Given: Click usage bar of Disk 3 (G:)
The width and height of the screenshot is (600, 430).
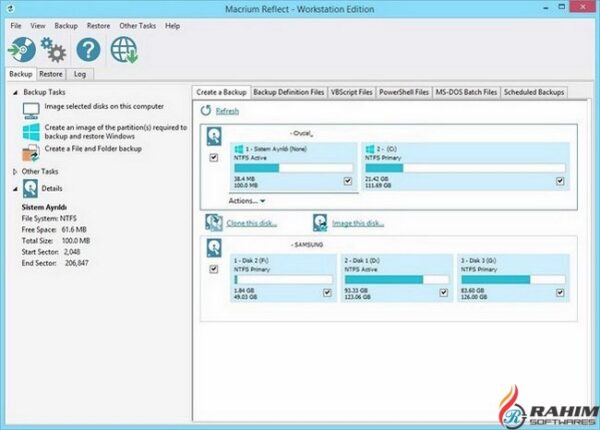Looking at the screenshot, I should [513, 280].
